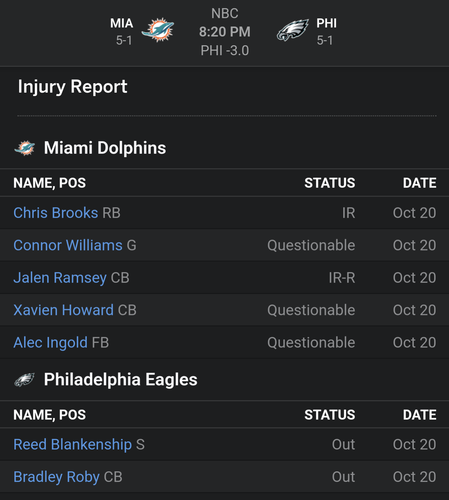This screenshot has height=500, width=449.
Task: Click the small Dolphins logo beside Miami Dolphins heading
Action: tap(25, 148)
